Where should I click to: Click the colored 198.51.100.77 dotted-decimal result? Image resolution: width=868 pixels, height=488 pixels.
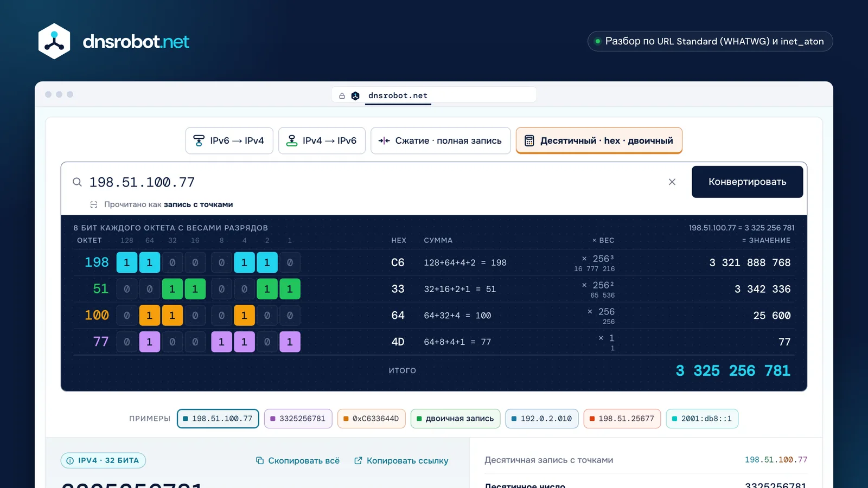click(776, 460)
